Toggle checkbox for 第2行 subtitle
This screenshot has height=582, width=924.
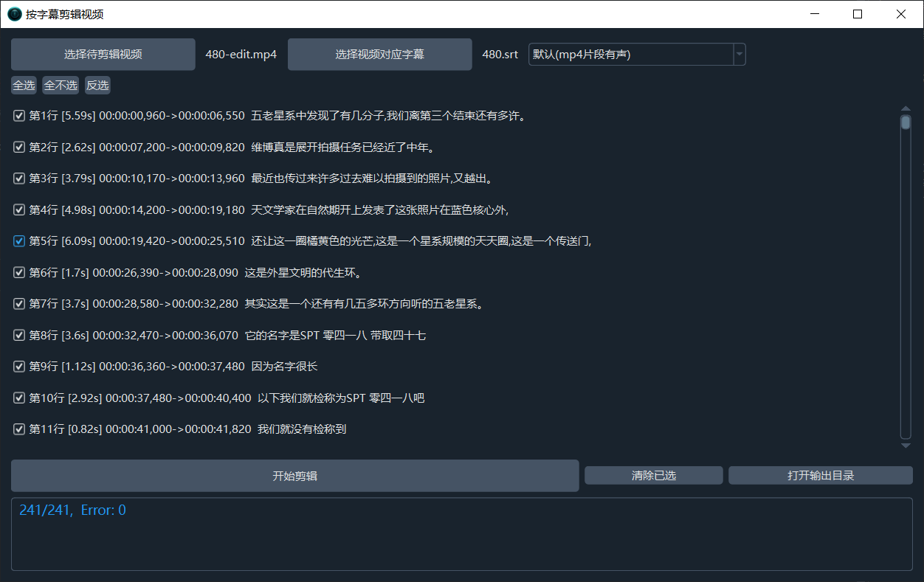(19, 148)
